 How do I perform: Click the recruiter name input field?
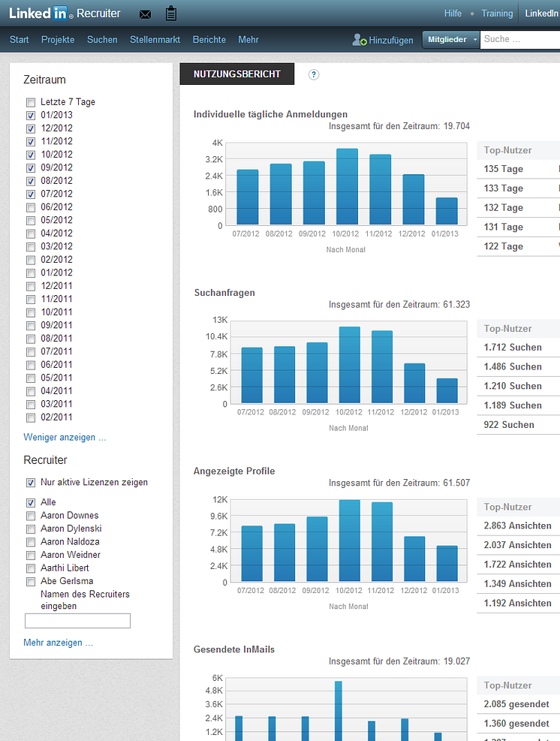(x=77, y=621)
